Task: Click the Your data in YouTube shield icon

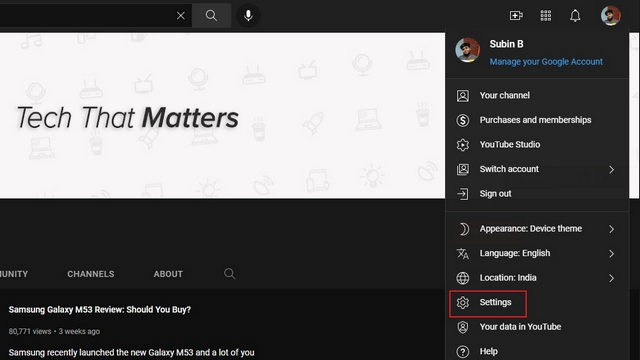Action: [462, 327]
